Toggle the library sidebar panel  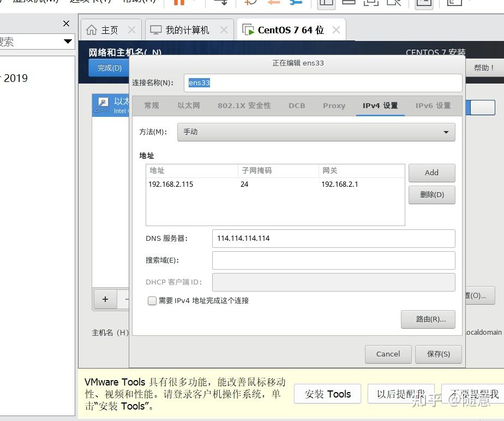point(326,3)
